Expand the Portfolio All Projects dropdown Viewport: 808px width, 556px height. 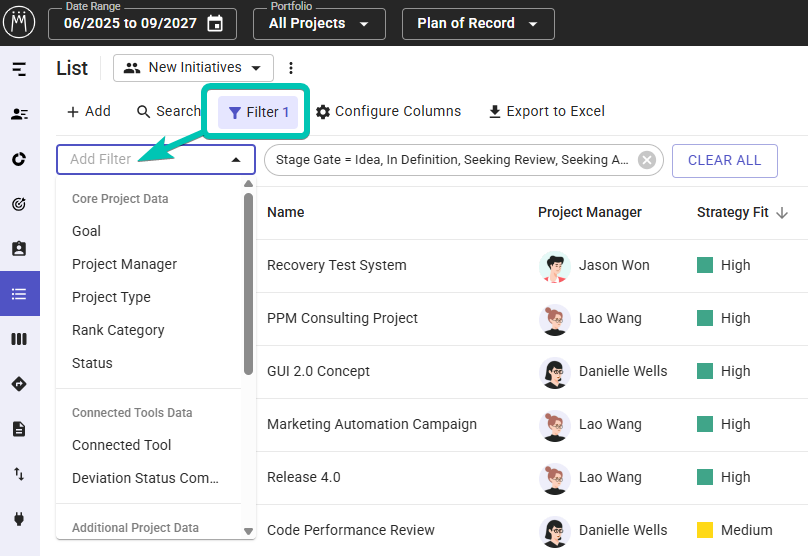pyautogui.click(x=318, y=24)
